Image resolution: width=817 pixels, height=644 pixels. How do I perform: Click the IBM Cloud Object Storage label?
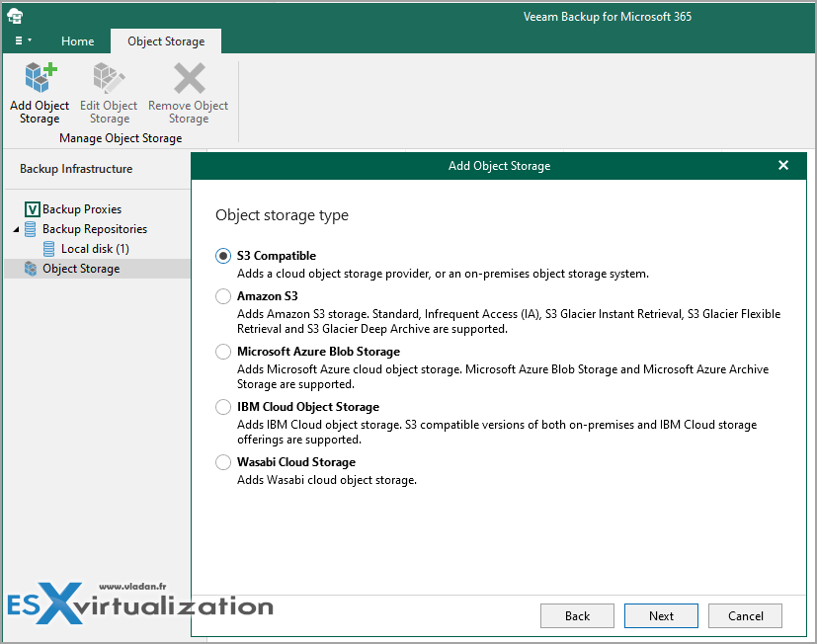[308, 407]
